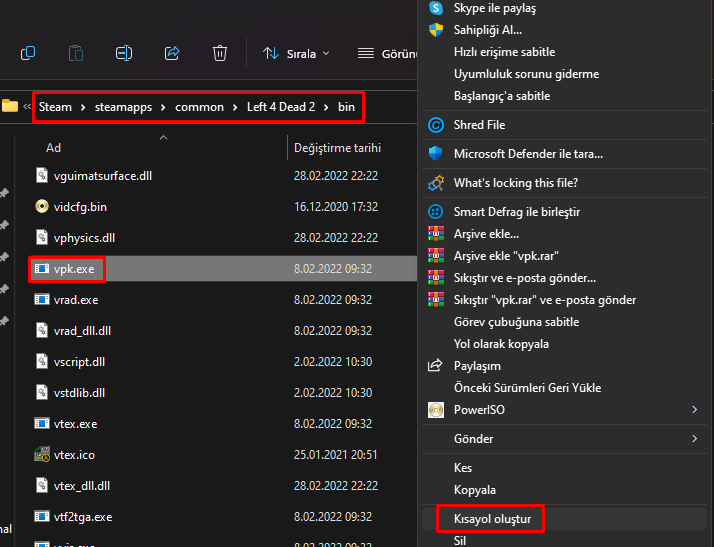The image size is (714, 547).
Task: Click the Delete trash can icon
Action: [x=220, y=53]
